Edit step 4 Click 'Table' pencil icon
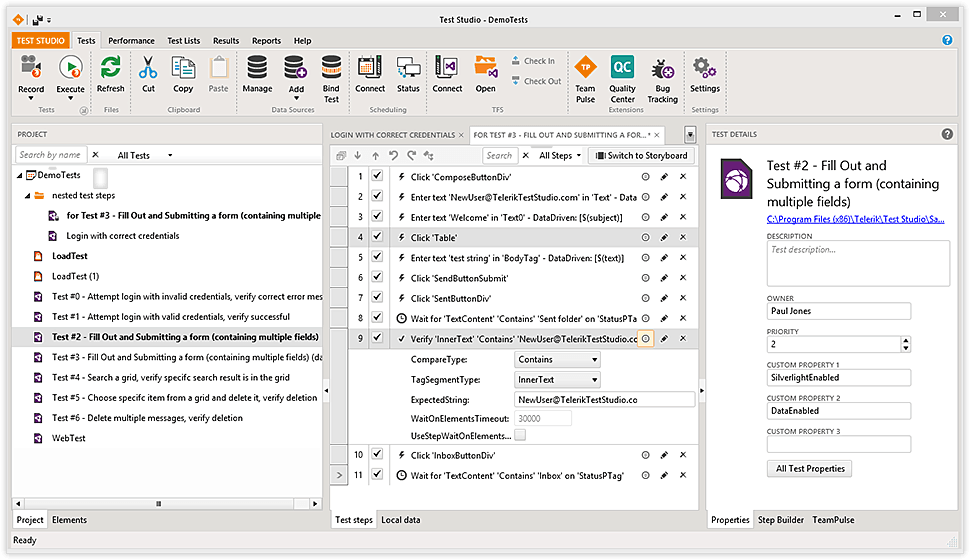 (x=664, y=237)
